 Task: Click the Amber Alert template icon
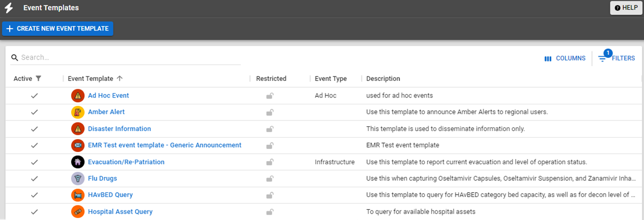pos(78,112)
